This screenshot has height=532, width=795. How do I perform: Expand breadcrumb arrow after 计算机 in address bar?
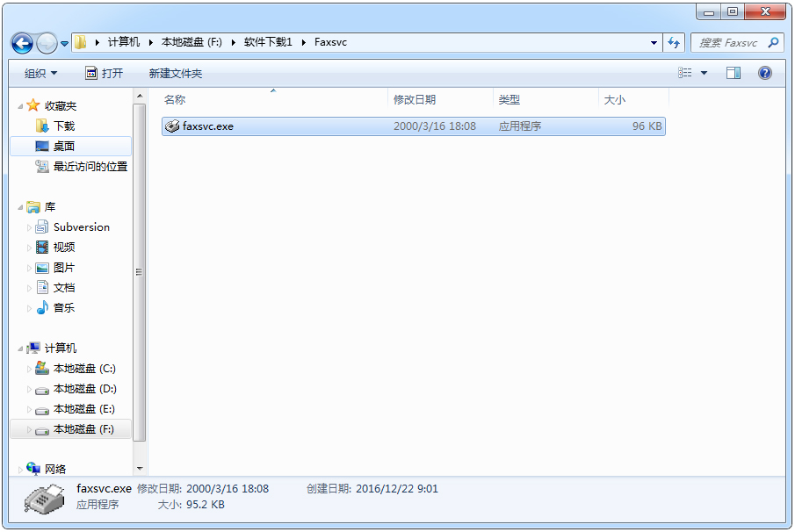[x=150, y=42]
